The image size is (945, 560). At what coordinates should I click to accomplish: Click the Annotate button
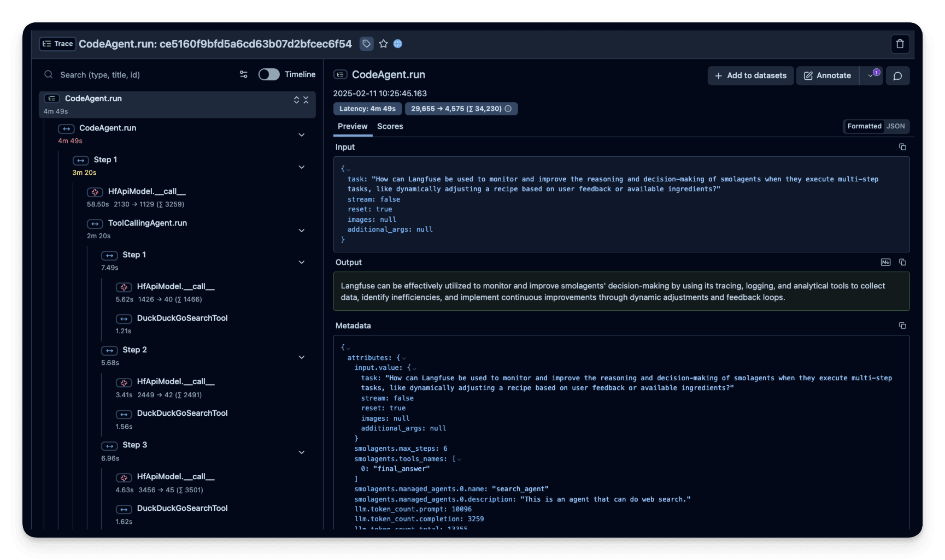pyautogui.click(x=827, y=76)
